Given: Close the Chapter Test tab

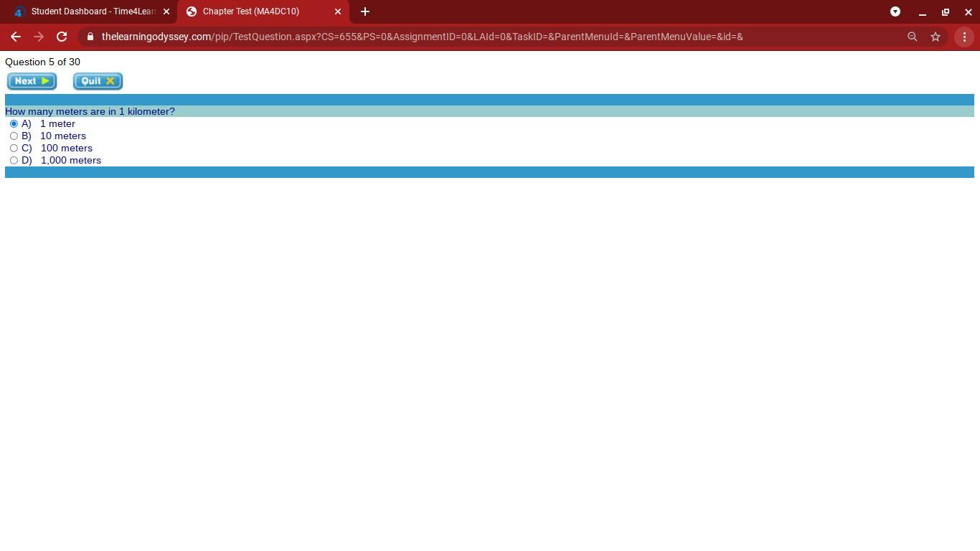Looking at the screenshot, I should (x=338, y=11).
